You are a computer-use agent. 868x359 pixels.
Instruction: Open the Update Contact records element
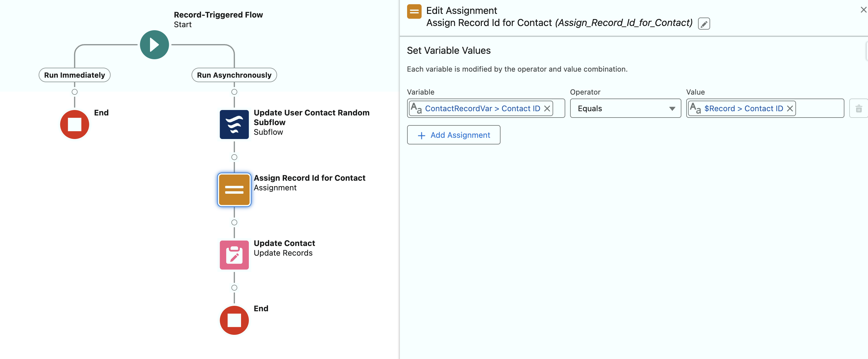(234, 255)
